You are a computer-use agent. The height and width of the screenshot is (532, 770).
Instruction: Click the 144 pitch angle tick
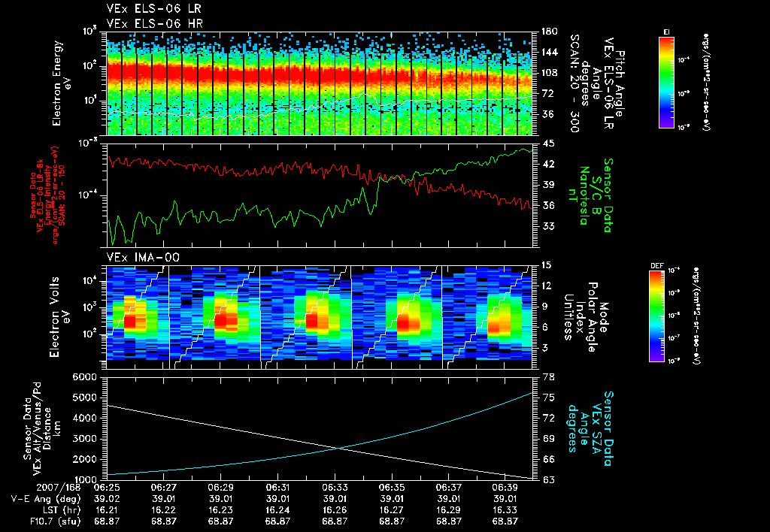tap(549, 52)
